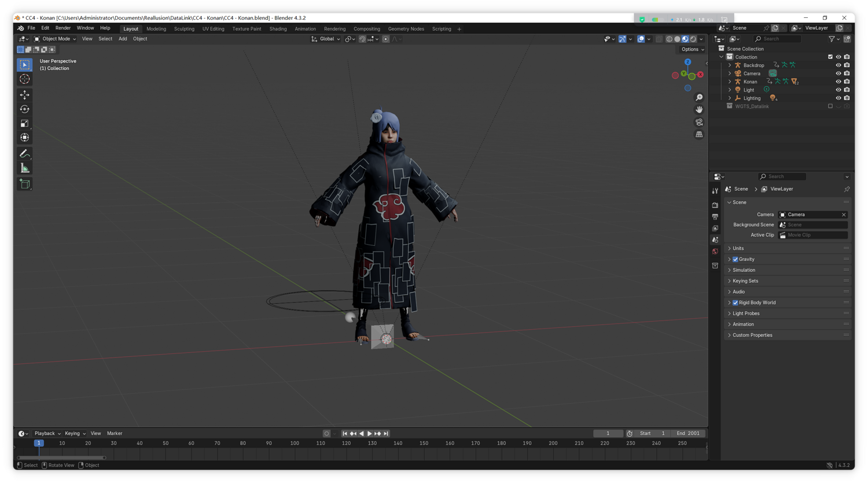Select the Scale tool
This screenshot has width=868, height=483.
coord(24,123)
